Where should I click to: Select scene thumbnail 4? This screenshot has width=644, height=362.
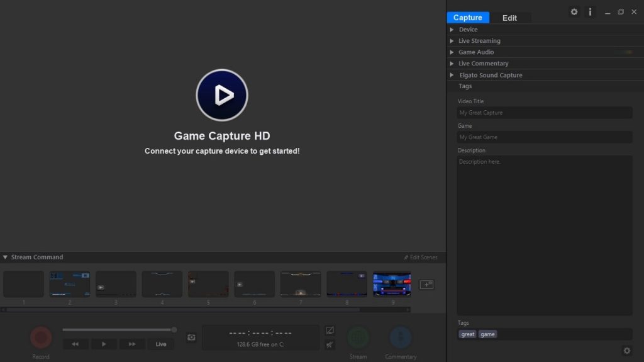[x=162, y=284]
